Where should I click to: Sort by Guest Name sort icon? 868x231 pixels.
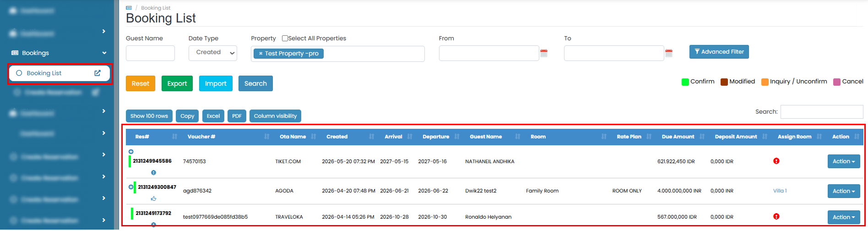pyautogui.click(x=518, y=137)
